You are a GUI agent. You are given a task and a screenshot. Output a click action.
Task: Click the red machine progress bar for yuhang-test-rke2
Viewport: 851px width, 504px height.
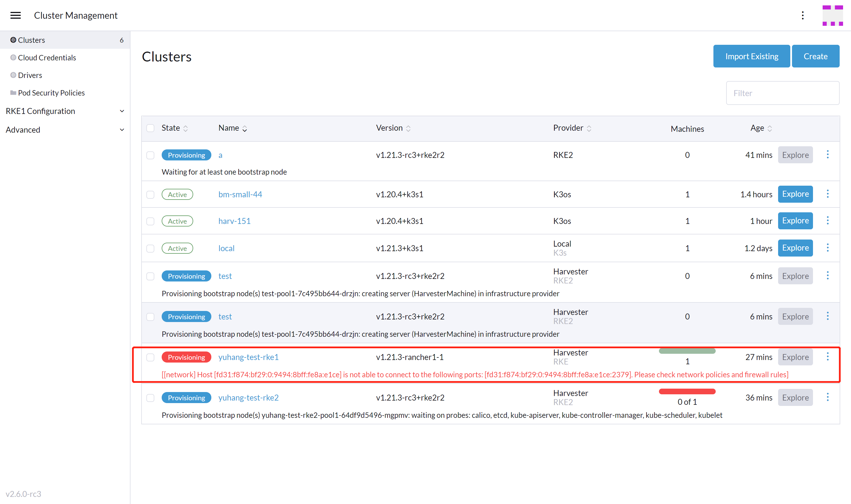pyautogui.click(x=687, y=391)
